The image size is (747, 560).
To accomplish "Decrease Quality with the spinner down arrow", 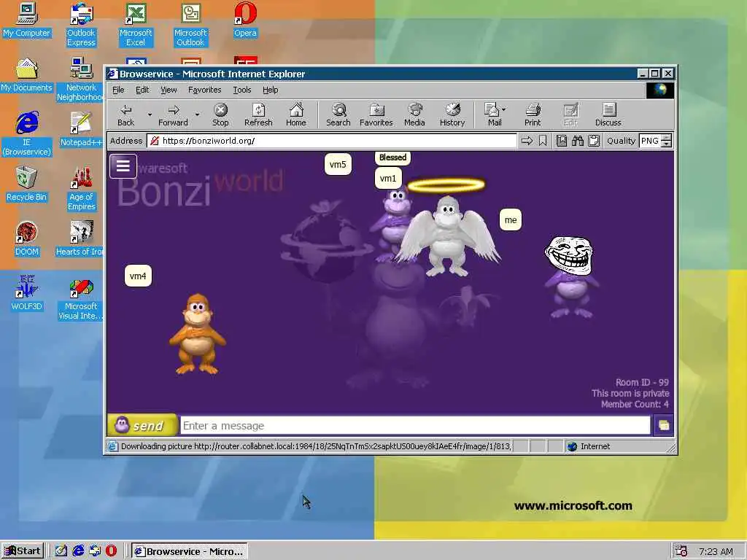I will coord(667,144).
